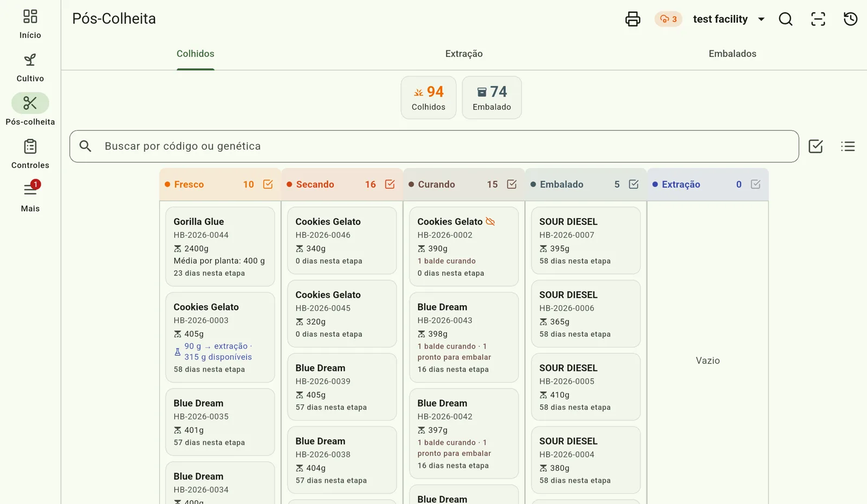The image size is (867, 504).
Task: Go to Cultivo in sidebar
Action: coord(30,67)
